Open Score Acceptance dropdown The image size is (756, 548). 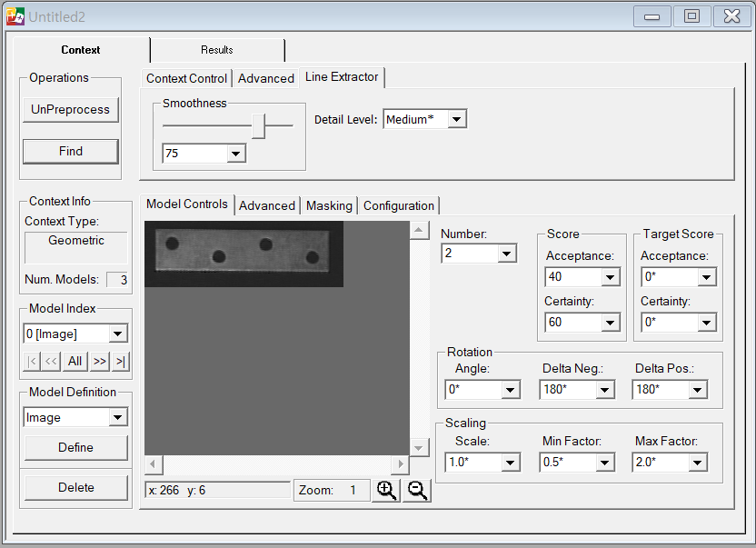(x=610, y=277)
